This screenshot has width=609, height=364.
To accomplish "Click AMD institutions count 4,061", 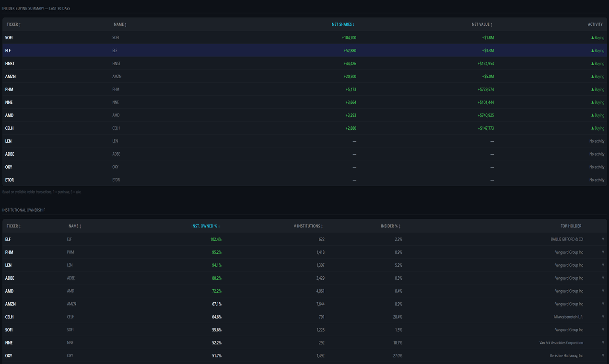I will pyautogui.click(x=320, y=291).
